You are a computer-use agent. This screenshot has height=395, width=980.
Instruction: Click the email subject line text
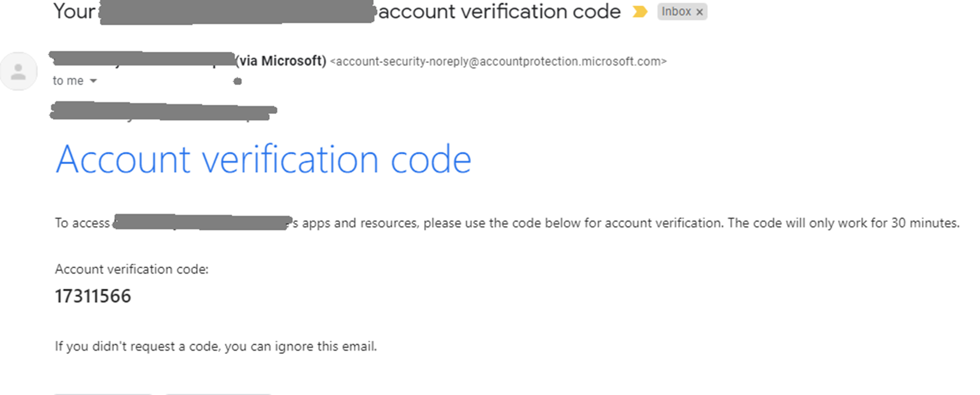pyautogui.click(x=499, y=12)
